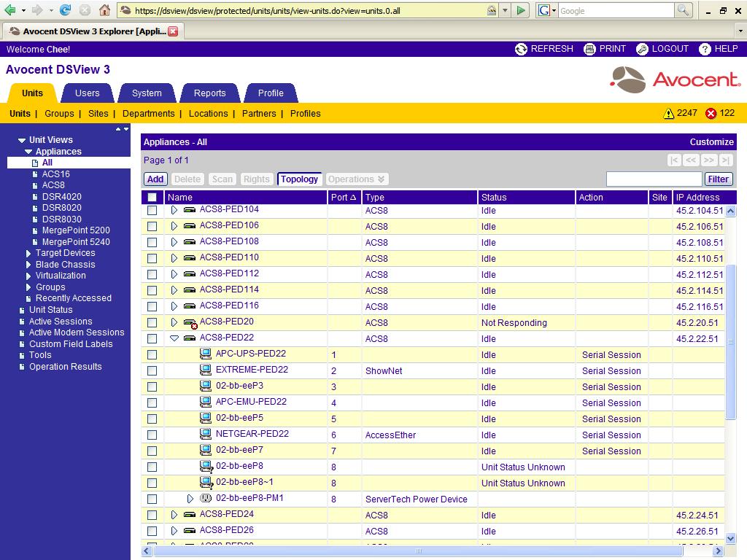The width and height of the screenshot is (747, 560).
Task: Expand the ACS8-PED24 appliance row
Action: (174, 515)
